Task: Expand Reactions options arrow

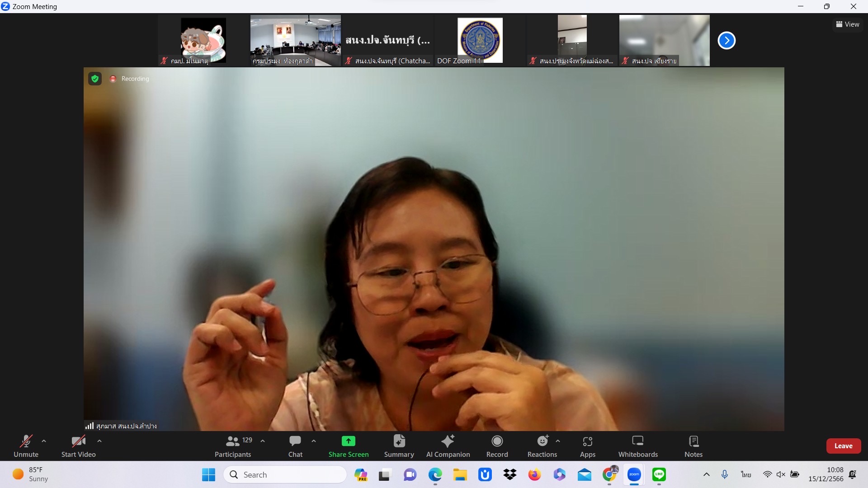Action: 558,441
